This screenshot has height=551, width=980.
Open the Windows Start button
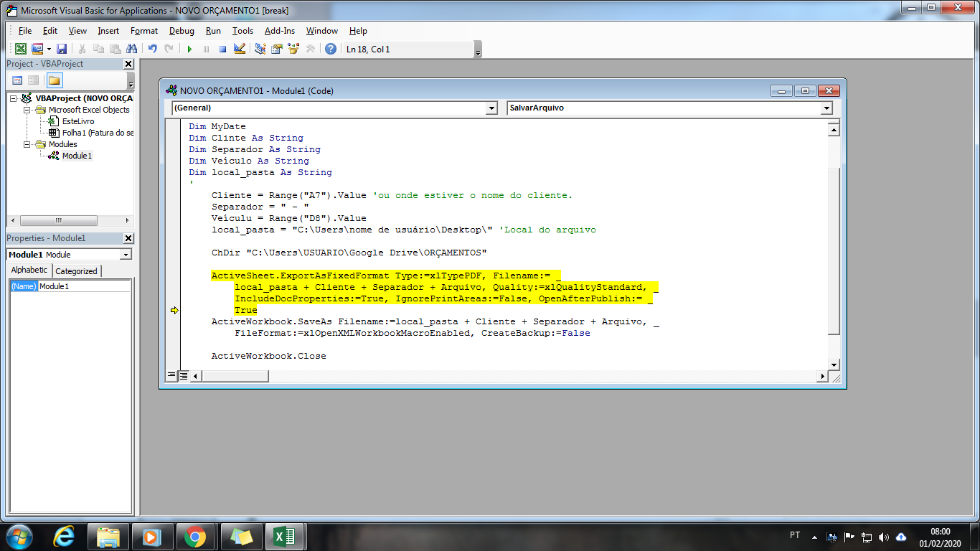[18, 537]
